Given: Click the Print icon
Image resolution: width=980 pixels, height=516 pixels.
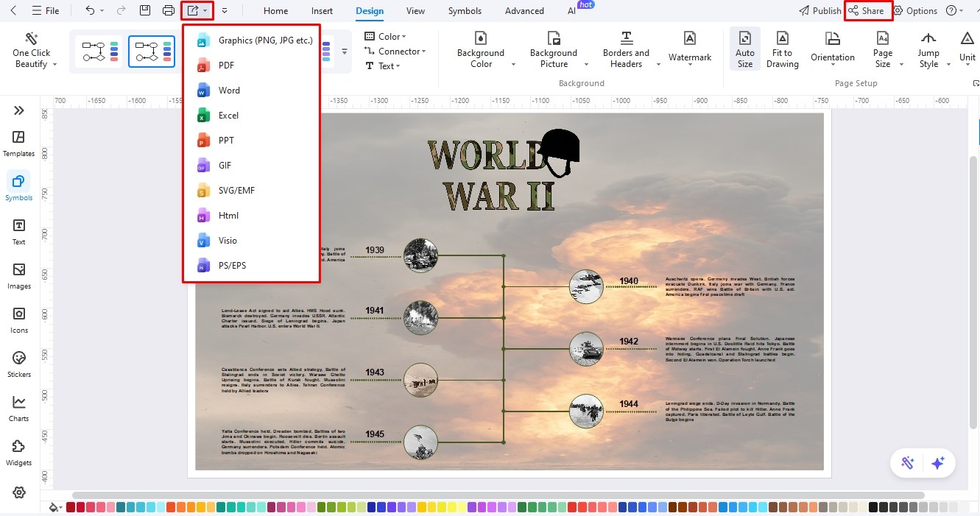Looking at the screenshot, I should pos(169,10).
